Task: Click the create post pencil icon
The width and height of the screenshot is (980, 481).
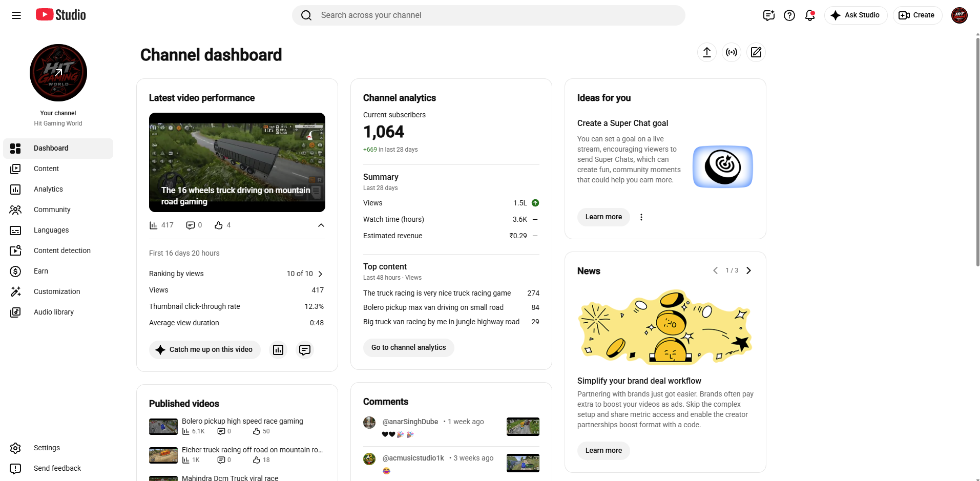Action: tap(756, 52)
